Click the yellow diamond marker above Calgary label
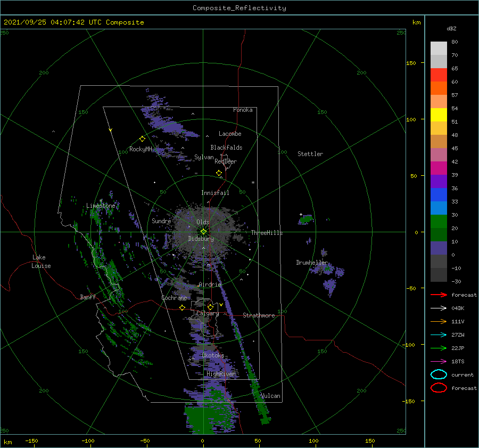The height and width of the screenshot is (448, 479). [x=210, y=307]
